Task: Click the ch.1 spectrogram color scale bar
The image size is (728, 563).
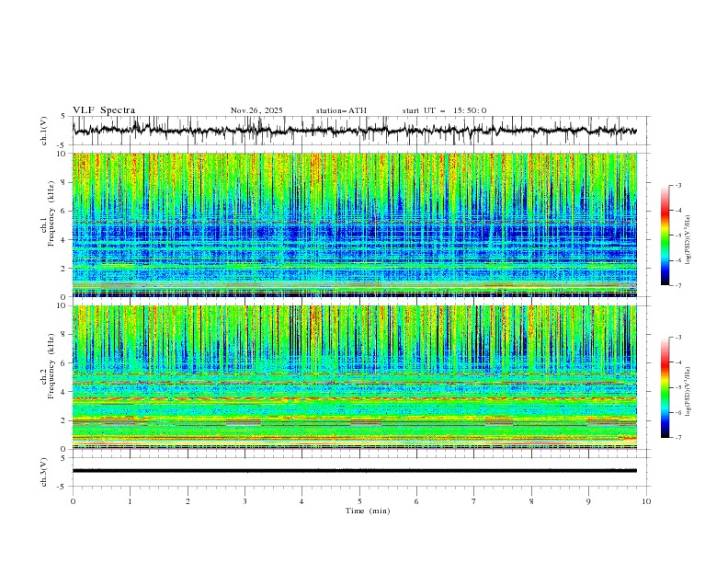Action: tap(665, 236)
